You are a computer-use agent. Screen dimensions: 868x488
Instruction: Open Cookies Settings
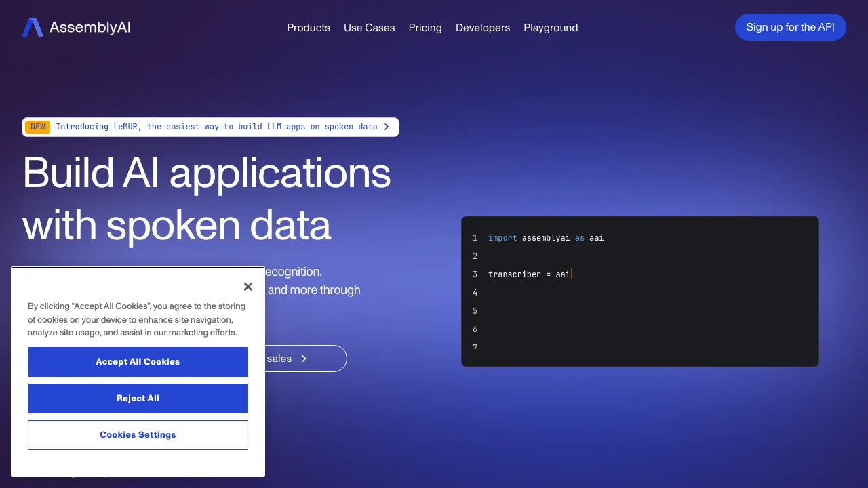[138, 435]
